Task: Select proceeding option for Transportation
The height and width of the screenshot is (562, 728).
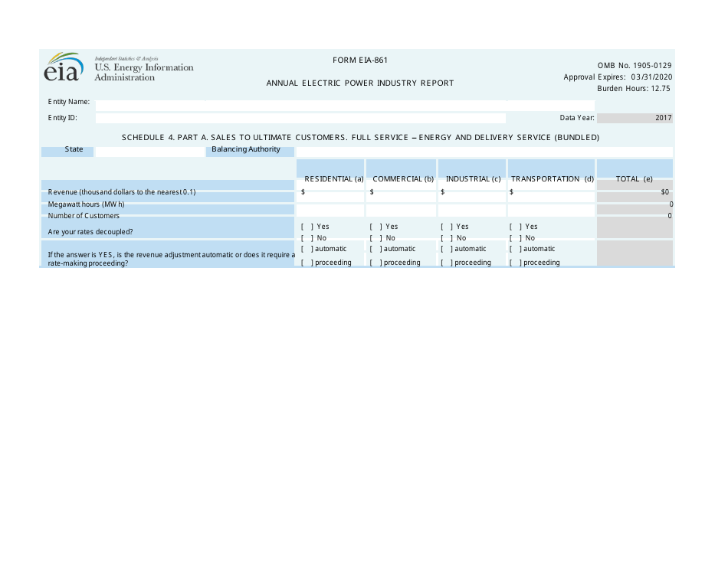Action: (516, 263)
